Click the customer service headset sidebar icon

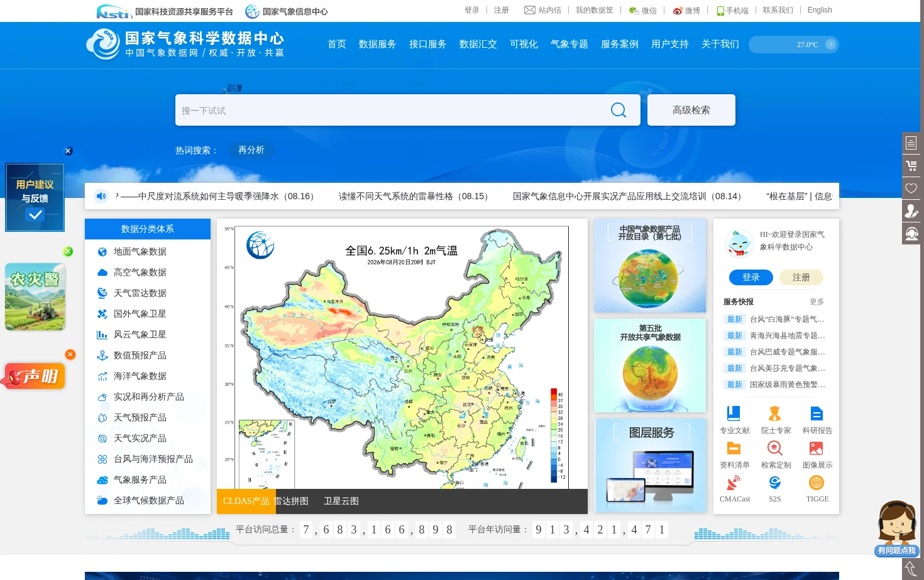[911, 234]
